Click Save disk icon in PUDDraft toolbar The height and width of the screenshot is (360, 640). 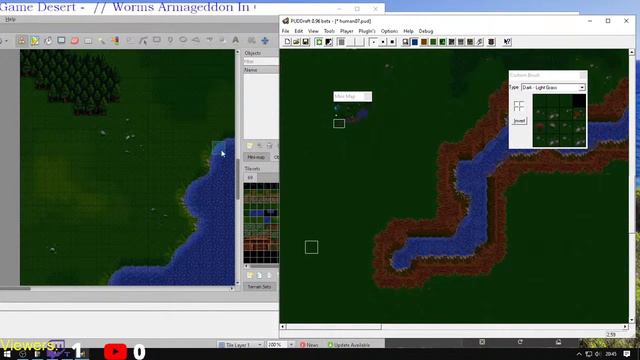click(305, 42)
